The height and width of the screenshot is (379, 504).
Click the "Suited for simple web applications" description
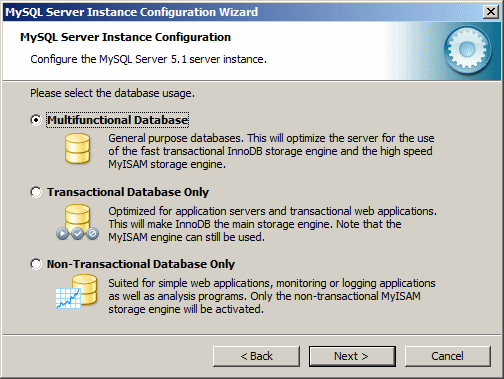pos(272,296)
